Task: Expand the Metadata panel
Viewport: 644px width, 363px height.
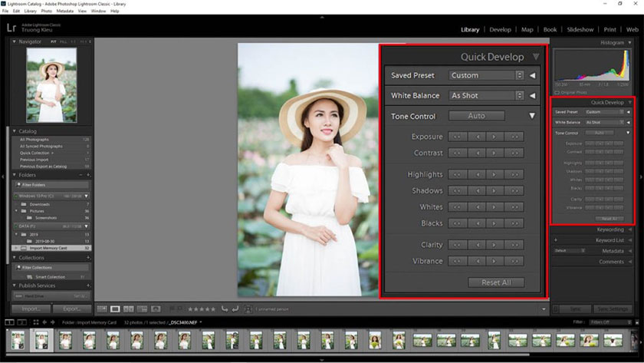Action: tap(630, 251)
